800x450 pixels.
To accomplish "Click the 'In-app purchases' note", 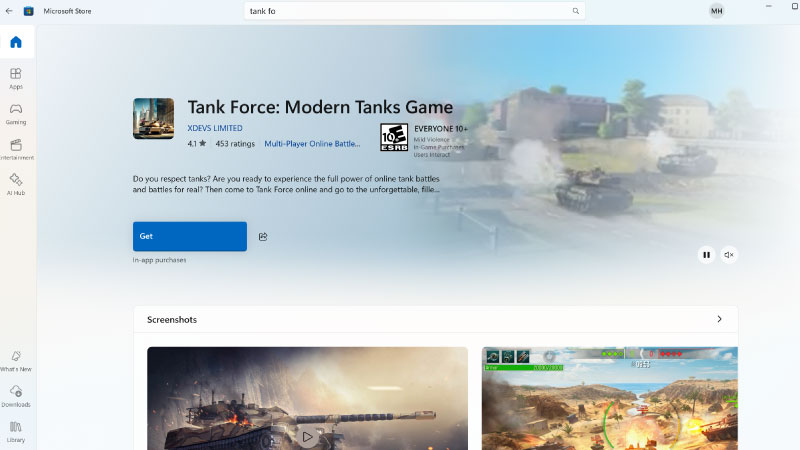I will pyautogui.click(x=159, y=260).
